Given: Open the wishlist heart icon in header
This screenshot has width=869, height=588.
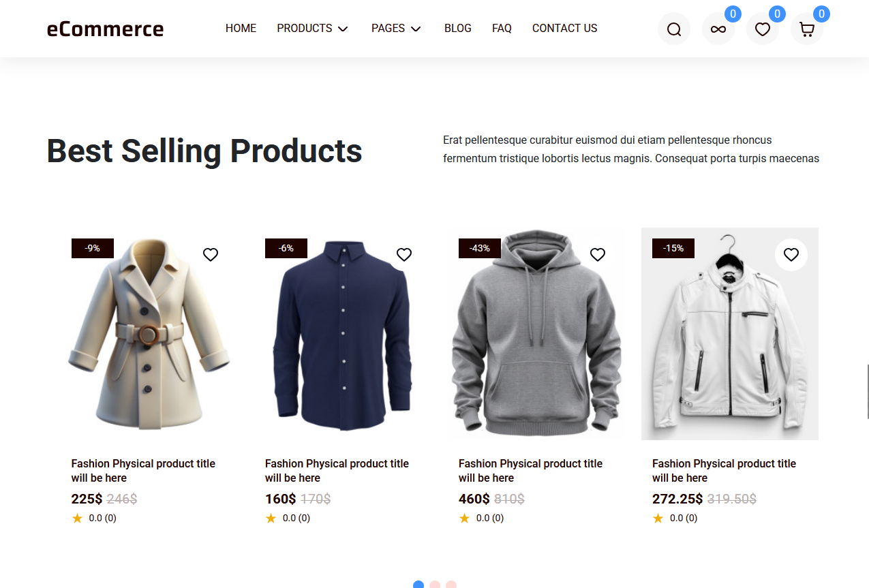Looking at the screenshot, I should pos(762,29).
